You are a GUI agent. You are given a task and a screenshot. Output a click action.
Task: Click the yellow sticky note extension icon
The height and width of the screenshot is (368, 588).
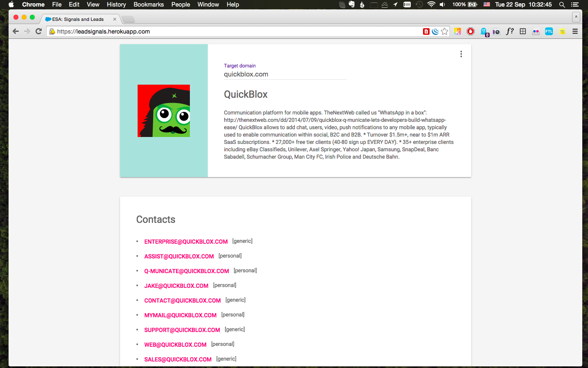pos(562,31)
